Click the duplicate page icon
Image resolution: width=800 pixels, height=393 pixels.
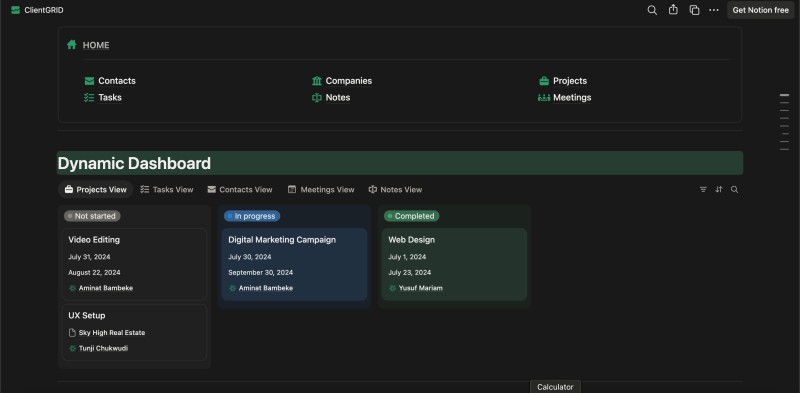pos(694,10)
